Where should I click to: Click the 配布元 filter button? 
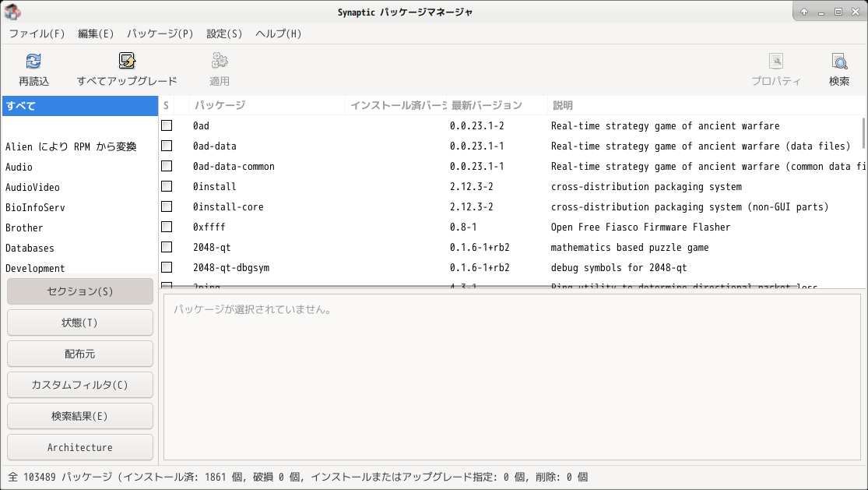tap(79, 354)
